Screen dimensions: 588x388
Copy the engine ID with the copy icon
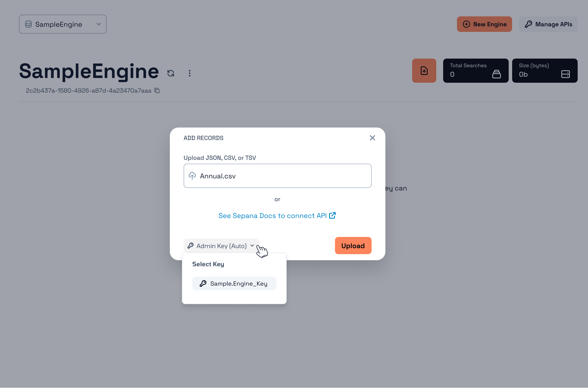(x=157, y=90)
